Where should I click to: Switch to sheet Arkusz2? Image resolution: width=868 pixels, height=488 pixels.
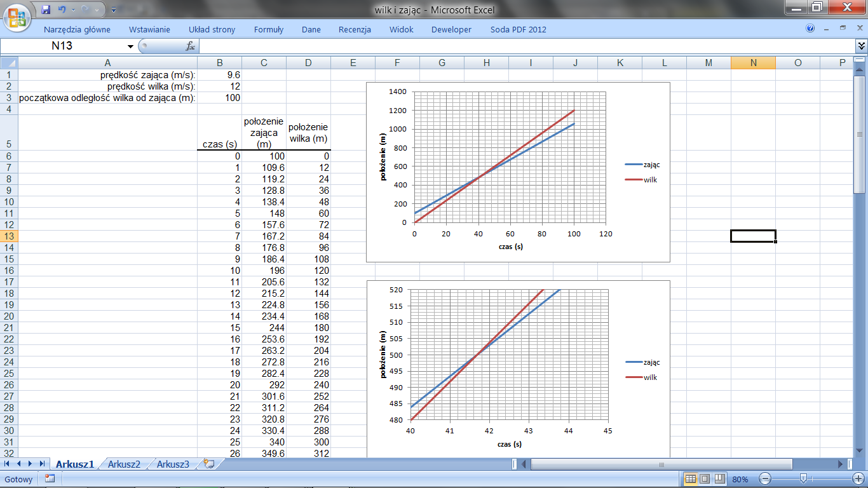pyautogui.click(x=124, y=464)
